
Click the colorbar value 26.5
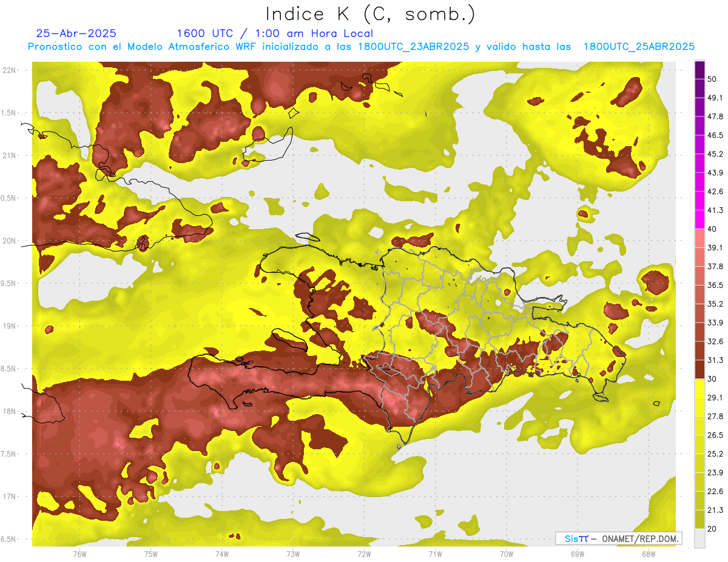click(715, 435)
